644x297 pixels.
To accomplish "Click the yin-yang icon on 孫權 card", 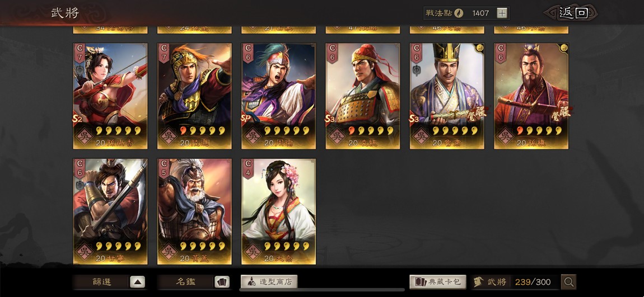I will pyautogui.click(x=564, y=47).
